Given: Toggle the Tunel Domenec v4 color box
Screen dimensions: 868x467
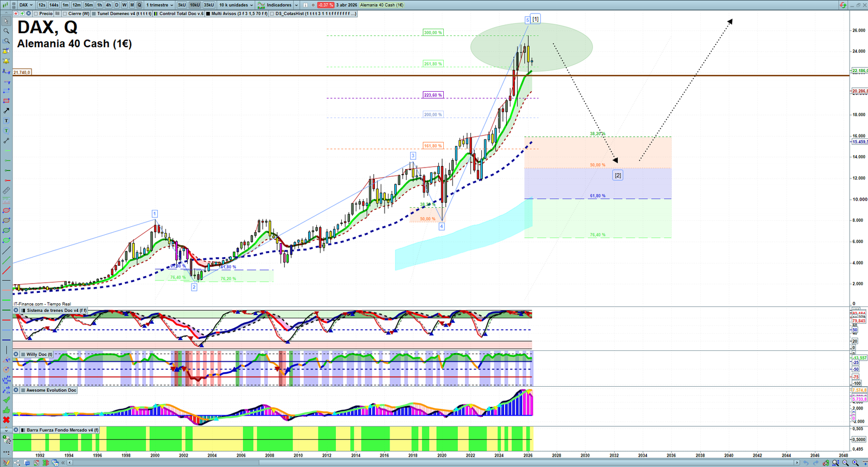Looking at the screenshot, I should (94, 14).
